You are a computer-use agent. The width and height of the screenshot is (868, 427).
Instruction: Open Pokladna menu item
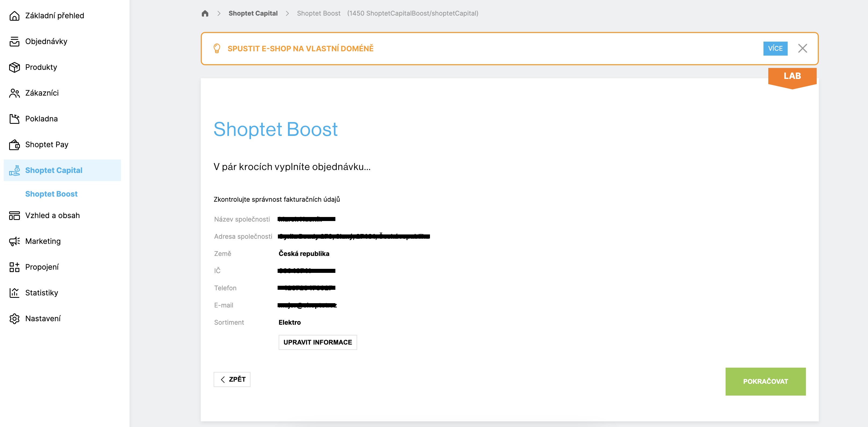62,118
